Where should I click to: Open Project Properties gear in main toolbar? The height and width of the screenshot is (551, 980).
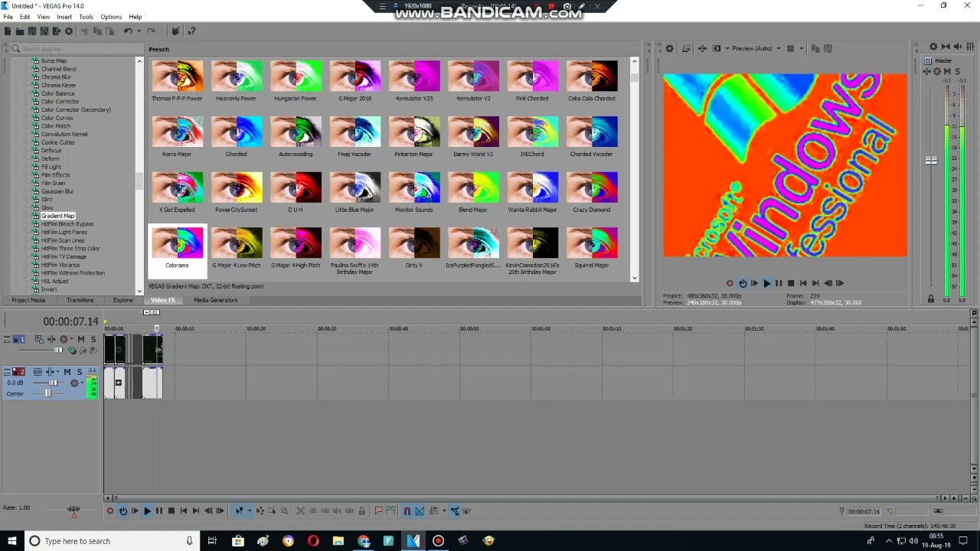69,31
